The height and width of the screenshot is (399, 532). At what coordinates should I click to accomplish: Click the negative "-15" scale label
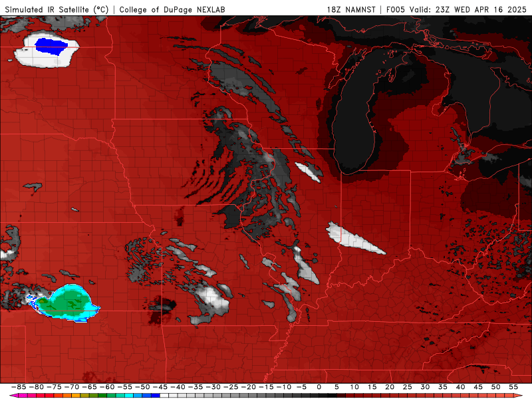click(265, 387)
